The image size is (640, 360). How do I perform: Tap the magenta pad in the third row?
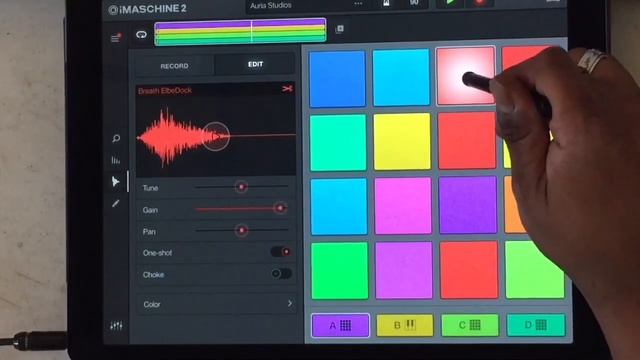pyautogui.click(x=403, y=206)
